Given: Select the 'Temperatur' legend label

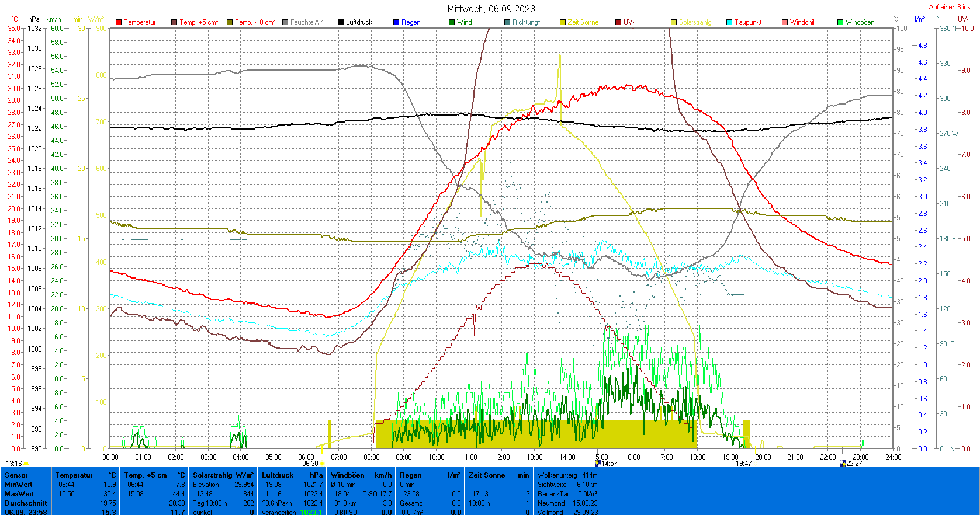Looking at the screenshot, I should click(140, 22).
